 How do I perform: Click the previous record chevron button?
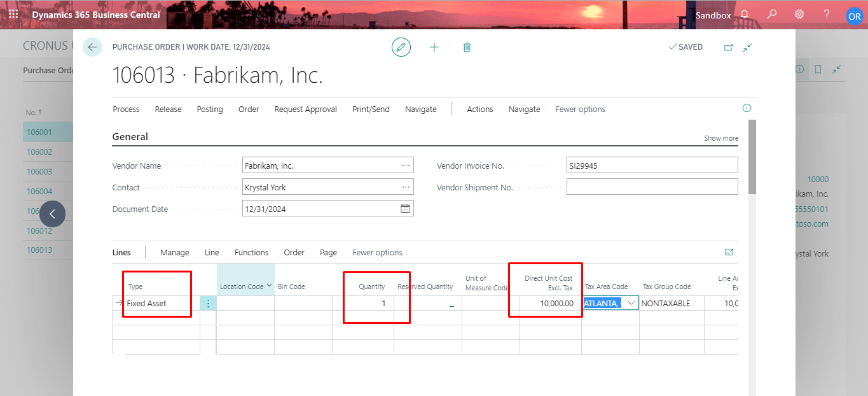52,215
